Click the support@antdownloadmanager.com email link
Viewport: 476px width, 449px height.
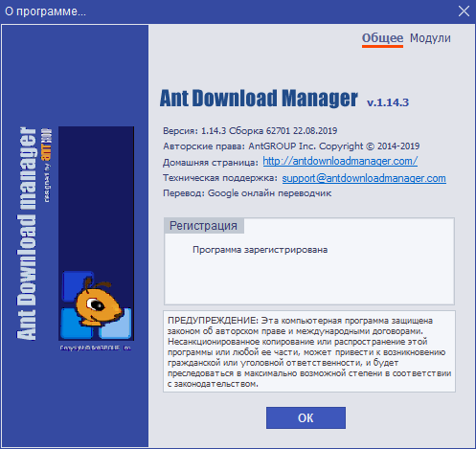[364, 178]
